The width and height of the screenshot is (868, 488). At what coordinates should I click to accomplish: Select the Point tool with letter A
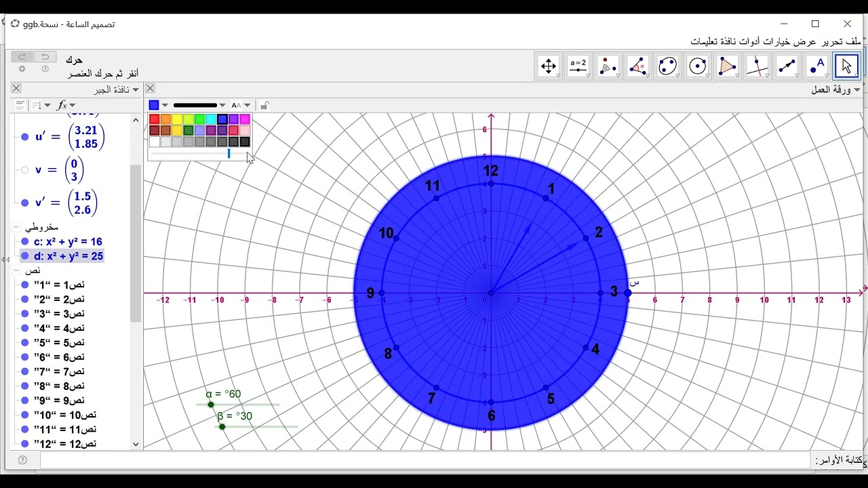point(816,66)
